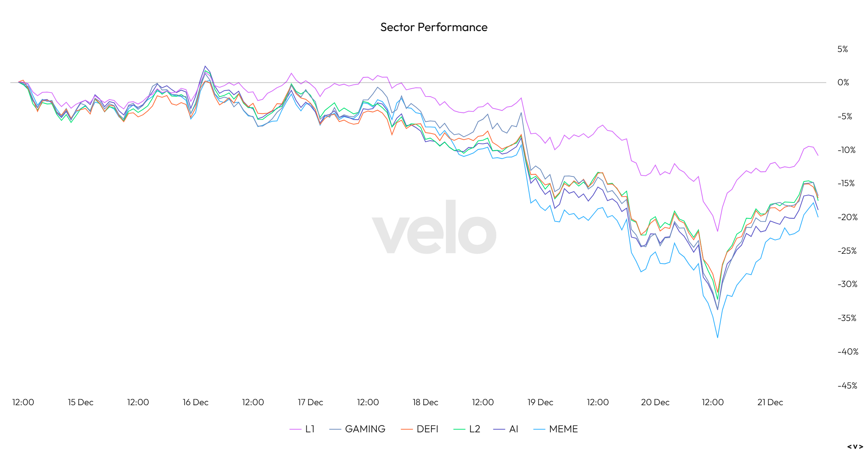Click the purple line marker beside L1
This screenshot has height=454, width=868.
tap(295, 429)
